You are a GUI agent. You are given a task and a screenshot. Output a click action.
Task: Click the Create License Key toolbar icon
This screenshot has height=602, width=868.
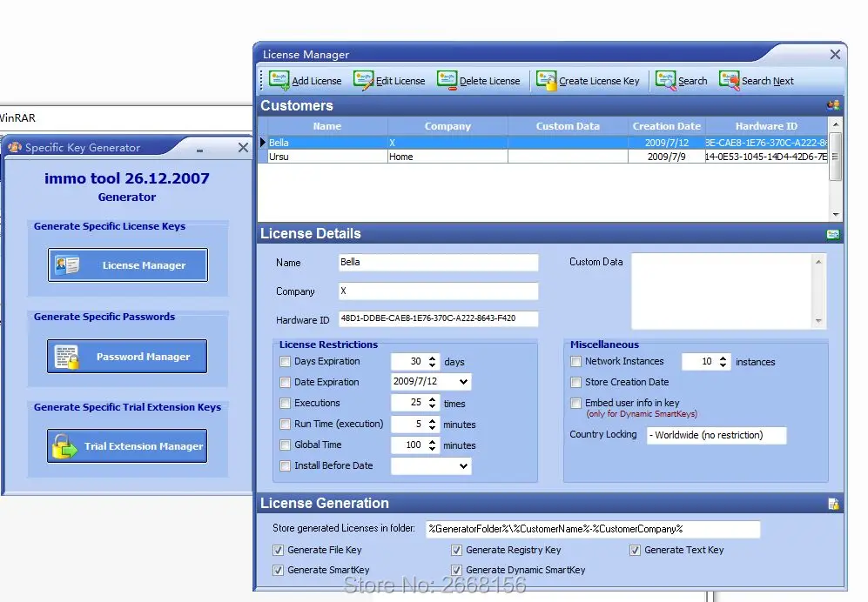tap(547, 80)
